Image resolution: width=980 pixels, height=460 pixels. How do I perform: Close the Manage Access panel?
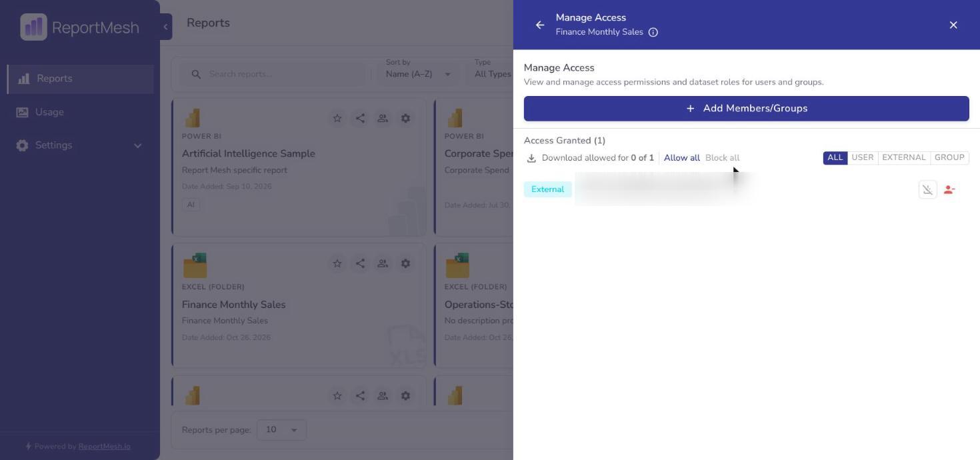953,25
